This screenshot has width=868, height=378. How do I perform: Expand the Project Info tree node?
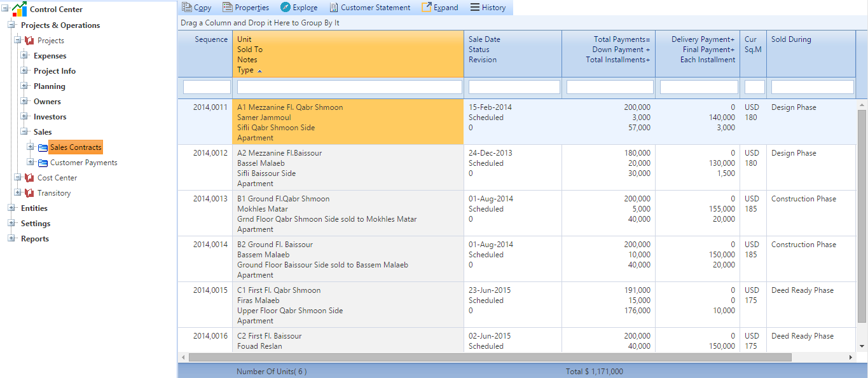pos(24,71)
